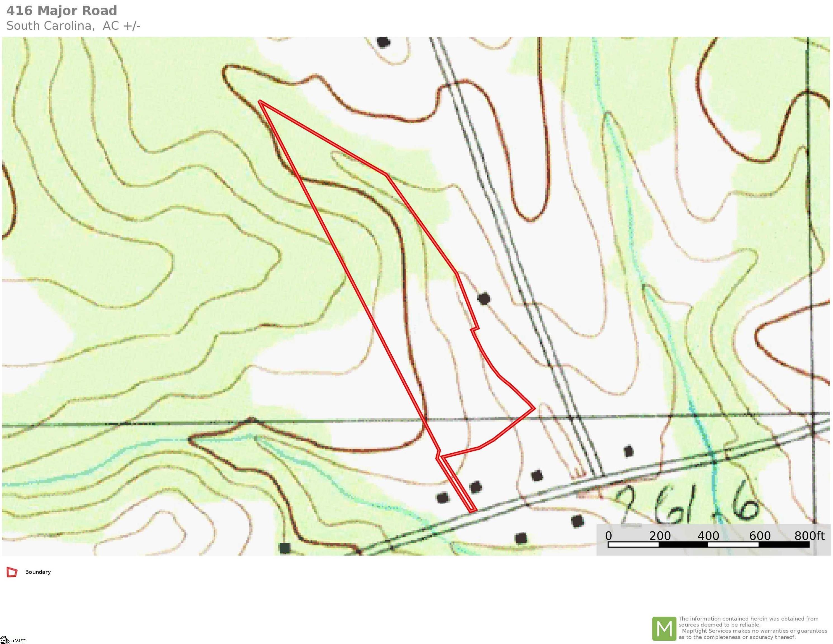The width and height of the screenshot is (833, 644).
Task: Click the 416 Major Road title
Action: tap(62, 11)
